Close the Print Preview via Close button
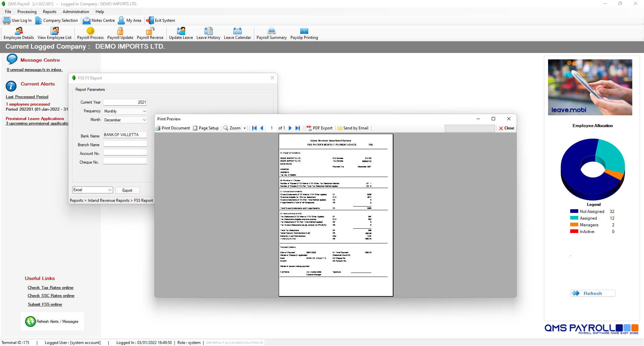Screen dimensions: 644x346 (506, 128)
